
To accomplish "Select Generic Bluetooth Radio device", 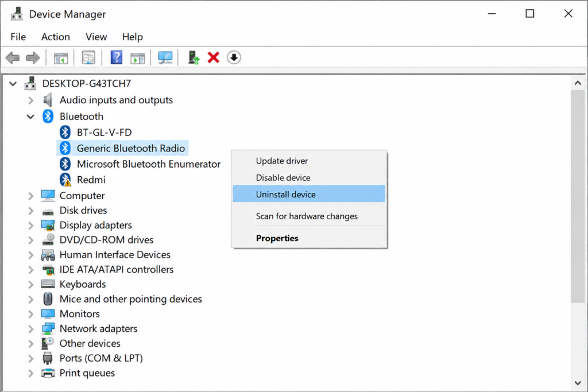I will point(131,149).
